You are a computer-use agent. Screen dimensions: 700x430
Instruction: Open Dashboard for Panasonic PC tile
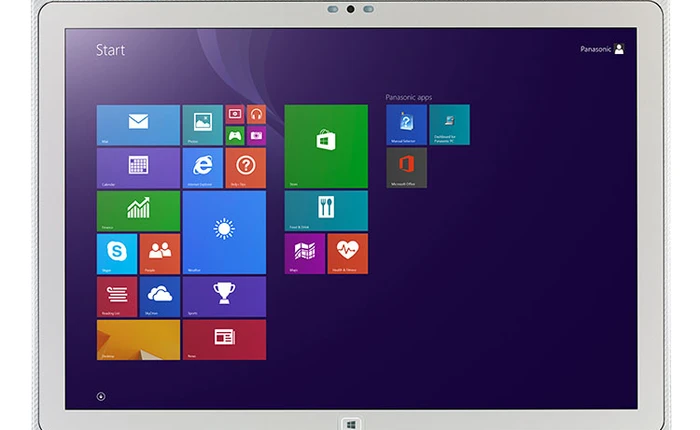(x=449, y=125)
